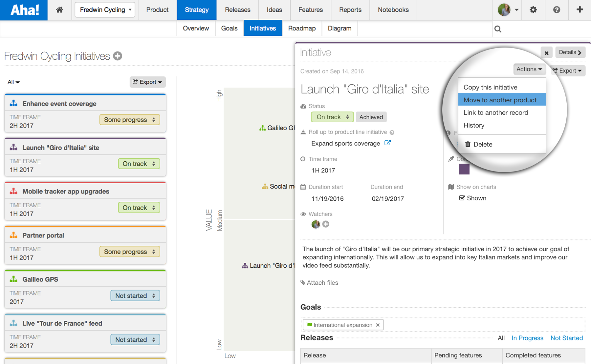The image size is (591, 364).
Task: Open the help question mark icon
Action: pos(557,10)
